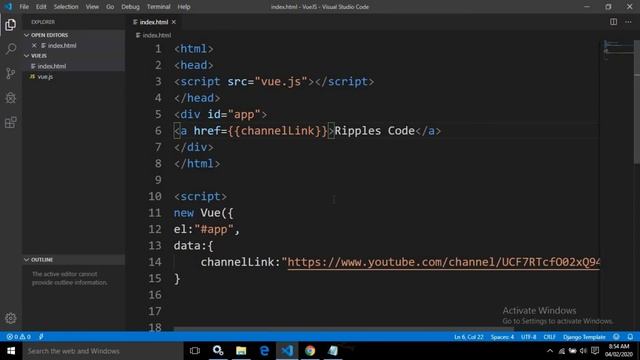The width and height of the screenshot is (640, 360).
Task: Launch Microsoft Edge from the taskbar
Action: click(x=264, y=351)
